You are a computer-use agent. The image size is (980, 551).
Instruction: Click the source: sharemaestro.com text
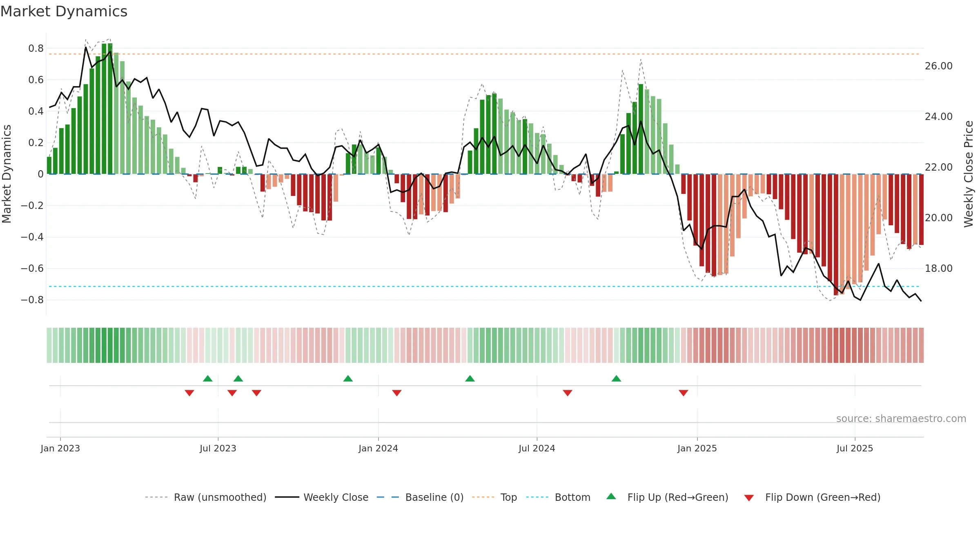901,418
